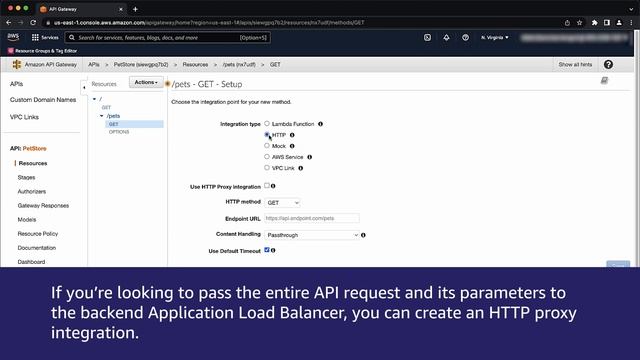The width and height of the screenshot is (640, 360).
Task: Bookmark this page with the star
Action: pos(579,23)
